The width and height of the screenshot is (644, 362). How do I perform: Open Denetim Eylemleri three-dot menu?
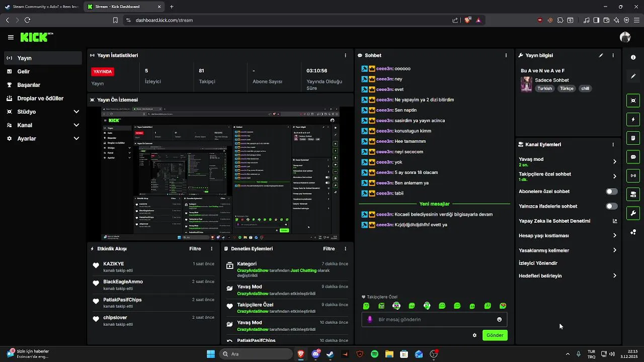pyautogui.click(x=345, y=249)
